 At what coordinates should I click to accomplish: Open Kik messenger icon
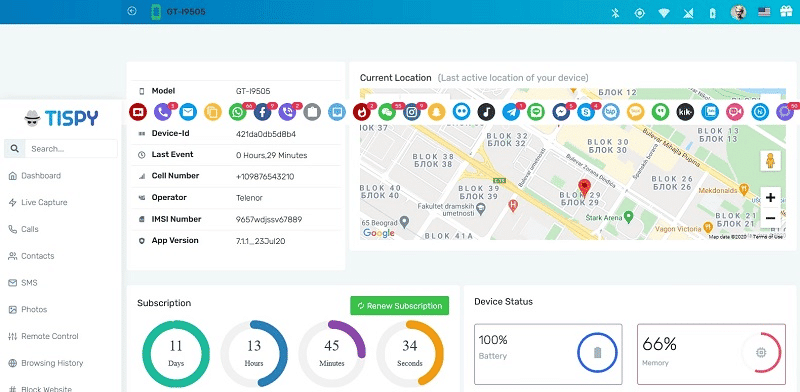pos(685,112)
